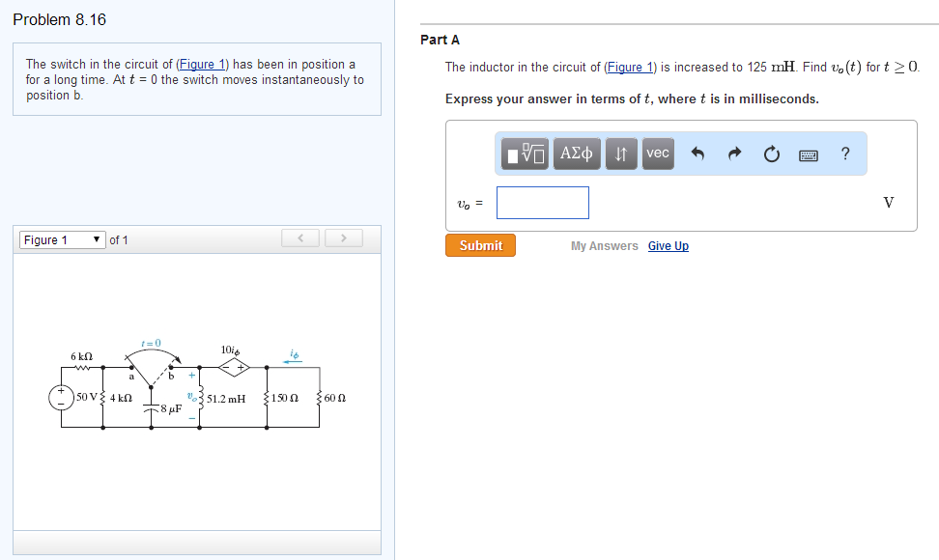Open Figure 1 link in Part A text
The width and height of the screenshot is (939, 560).
pos(631,67)
